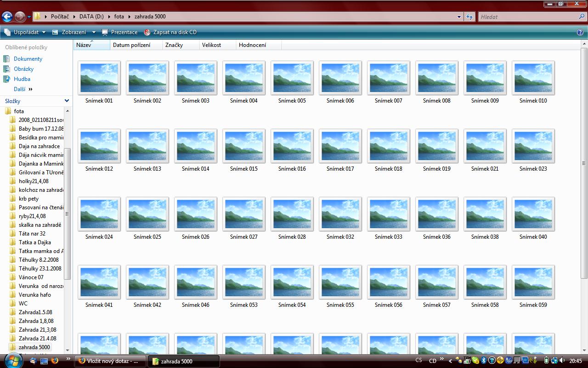Launch Firefox from quick launch bar
The height and width of the screenshot is (368, 588).
pos(55,361)
